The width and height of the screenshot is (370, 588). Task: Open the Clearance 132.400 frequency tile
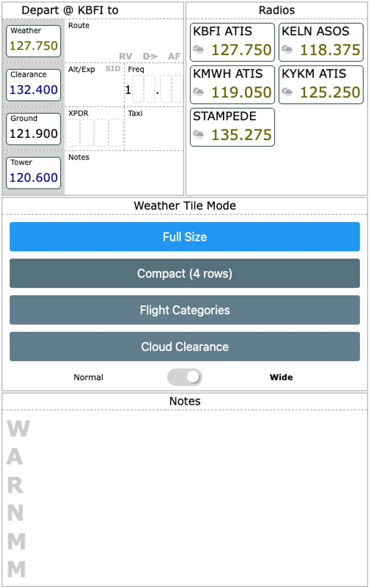pyautogui.click(x=33, y=85)
